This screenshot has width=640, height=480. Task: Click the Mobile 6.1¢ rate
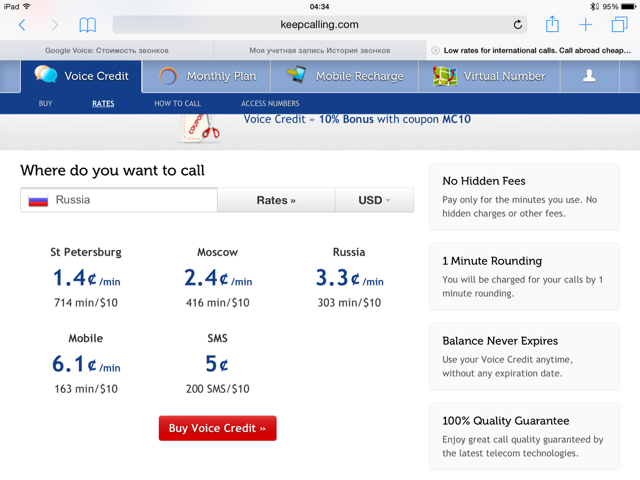[86, 364]
